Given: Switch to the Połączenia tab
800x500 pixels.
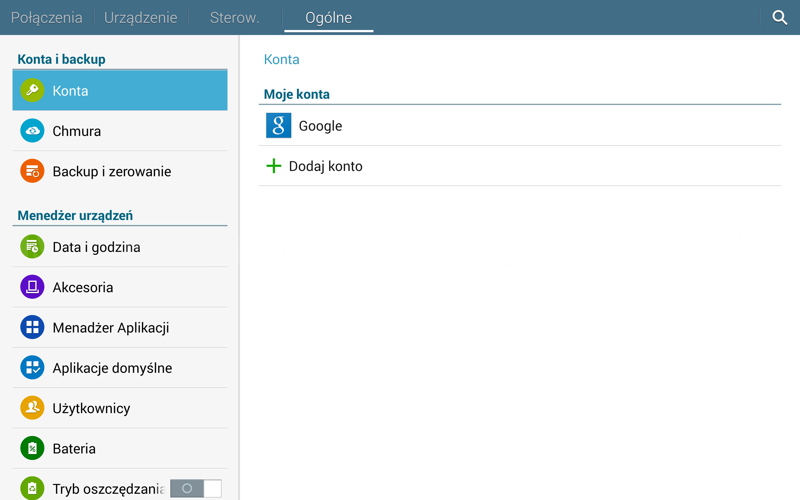Looking at the screenshot, I should point(45,17).
